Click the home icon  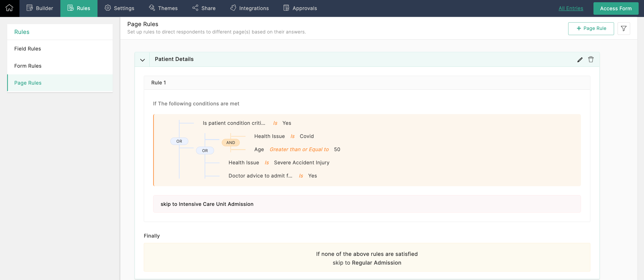click(9, 8)
